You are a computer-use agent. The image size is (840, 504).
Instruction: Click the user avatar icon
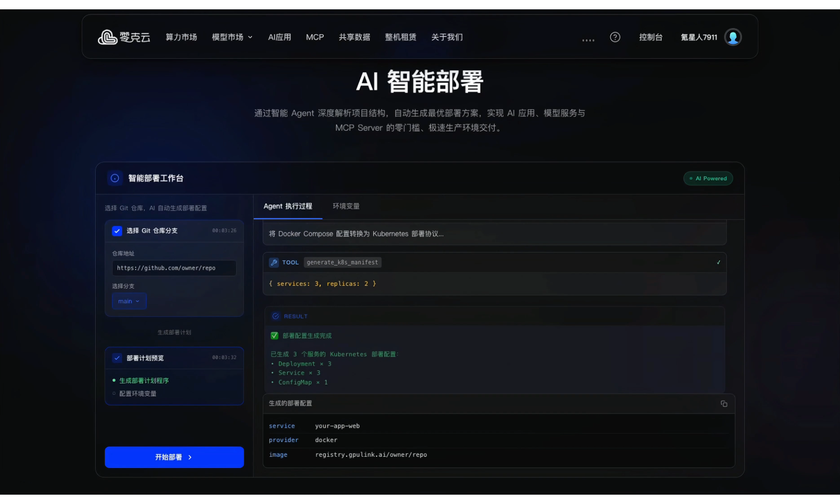click(733, 37)
